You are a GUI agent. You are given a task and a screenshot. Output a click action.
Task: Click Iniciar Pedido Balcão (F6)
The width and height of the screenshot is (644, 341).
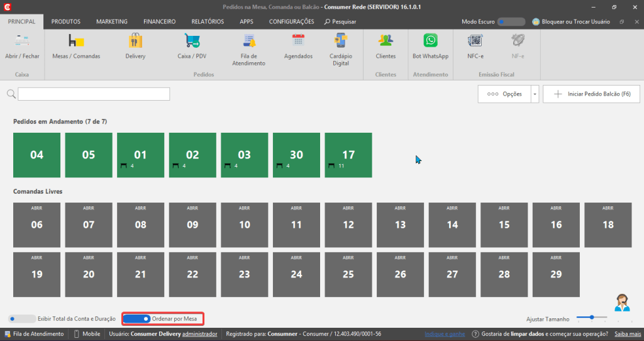pos(591,94)
